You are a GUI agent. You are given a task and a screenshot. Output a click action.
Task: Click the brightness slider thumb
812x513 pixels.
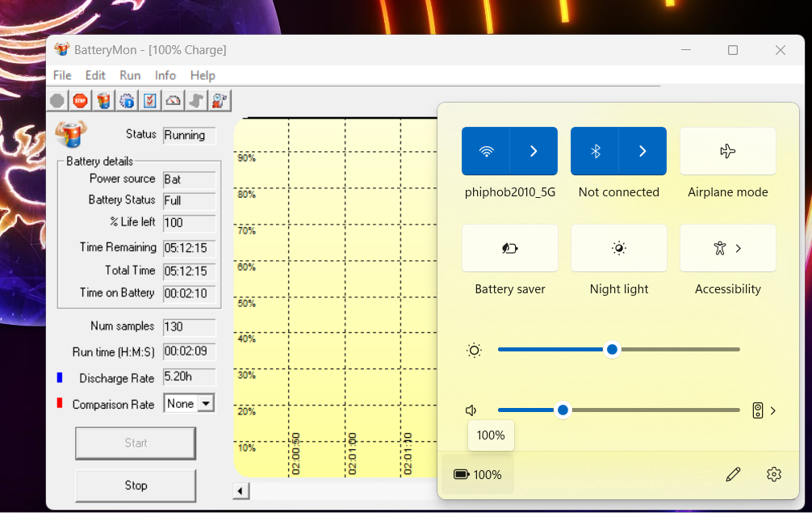612,349
